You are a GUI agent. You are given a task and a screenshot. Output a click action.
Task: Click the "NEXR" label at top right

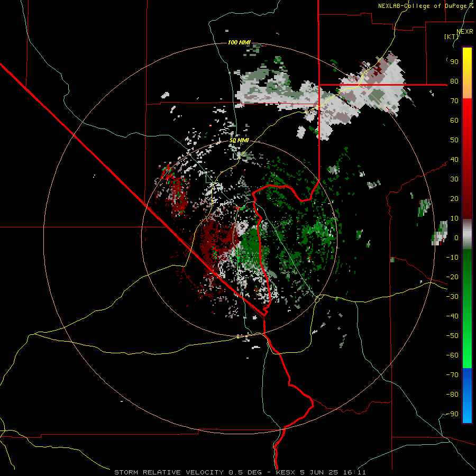[465, 32]
